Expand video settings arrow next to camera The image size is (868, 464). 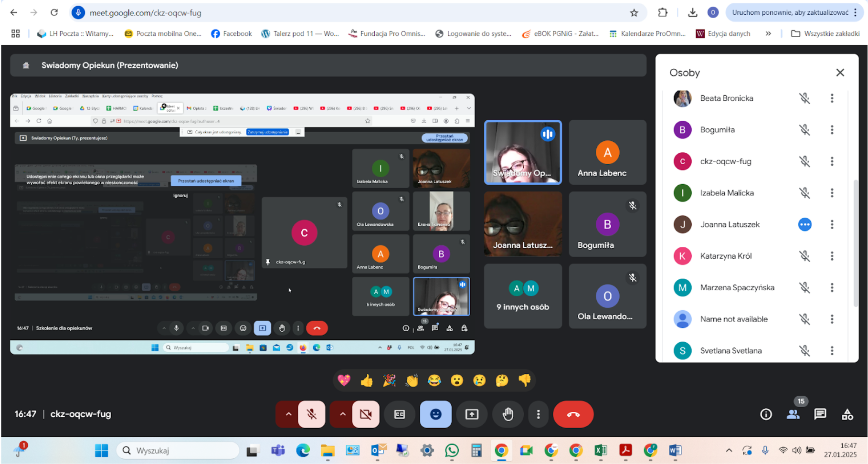342,414
